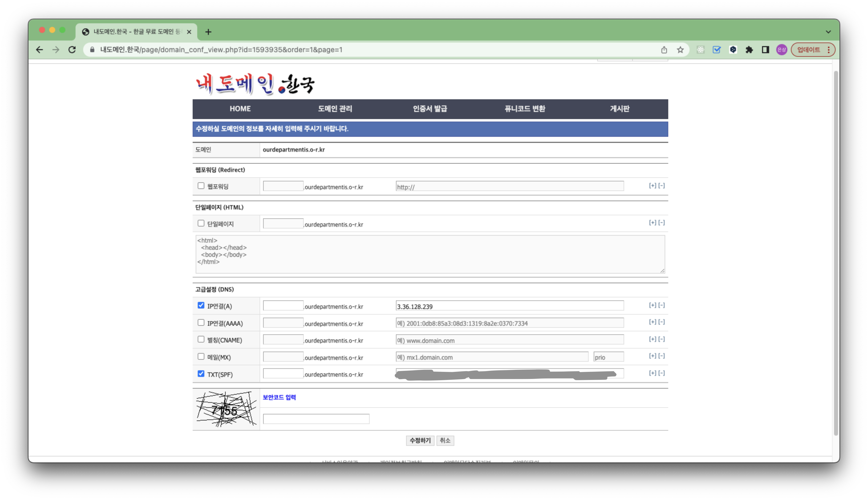The height and width of the screenshot is (500, 868).
Task: Open the 도메인 관리 menu
Action: pyautogui.click(x=335, y=109)
